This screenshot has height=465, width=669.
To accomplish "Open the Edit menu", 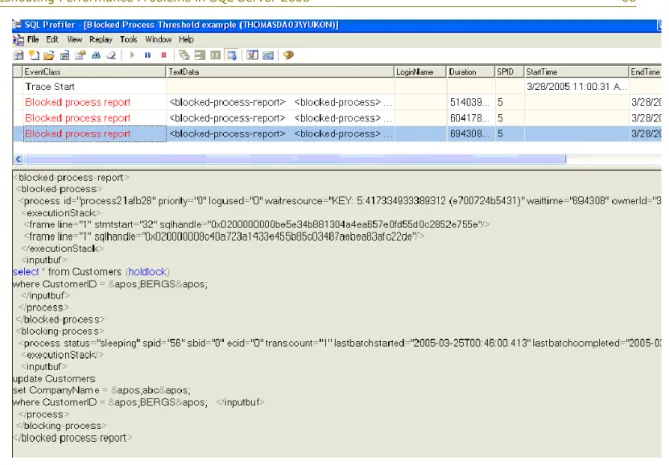I will (52, 40).
